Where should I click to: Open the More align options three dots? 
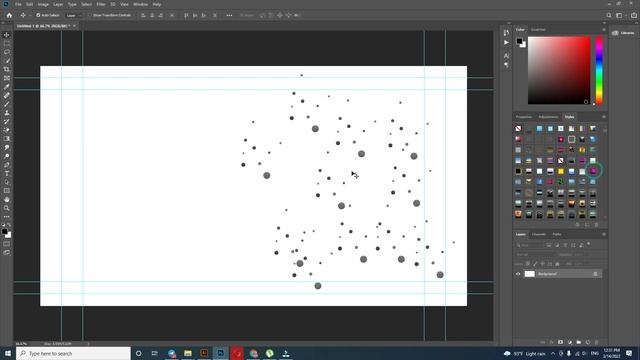pos(229,15)
